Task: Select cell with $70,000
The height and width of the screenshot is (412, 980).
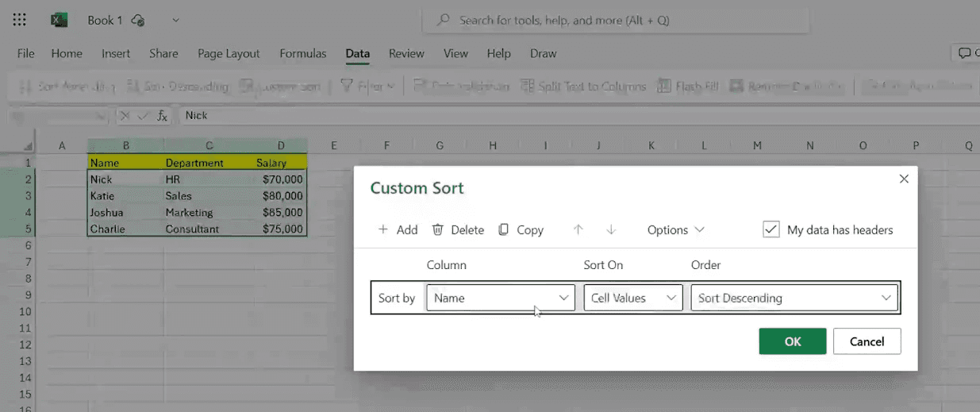Action: tap(280, 179)
